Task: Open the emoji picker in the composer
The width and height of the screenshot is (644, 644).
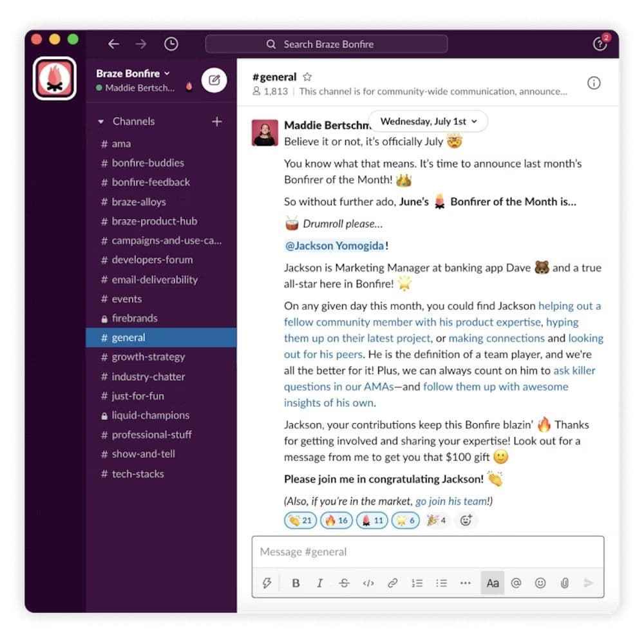Action: (540, 583)
